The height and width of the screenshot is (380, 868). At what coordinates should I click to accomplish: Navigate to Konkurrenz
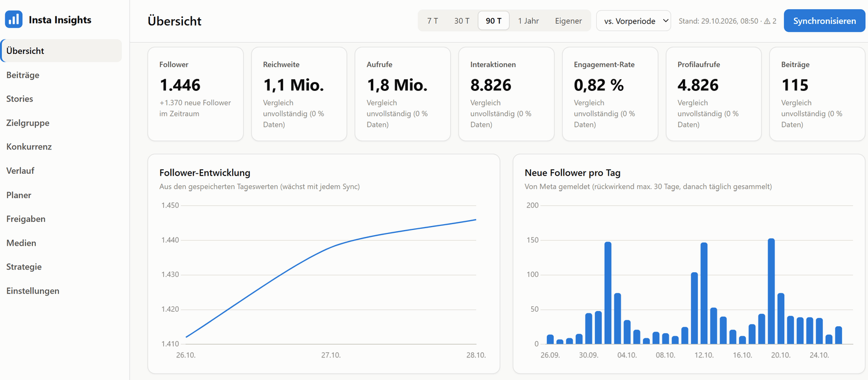(x=61, y=147)
